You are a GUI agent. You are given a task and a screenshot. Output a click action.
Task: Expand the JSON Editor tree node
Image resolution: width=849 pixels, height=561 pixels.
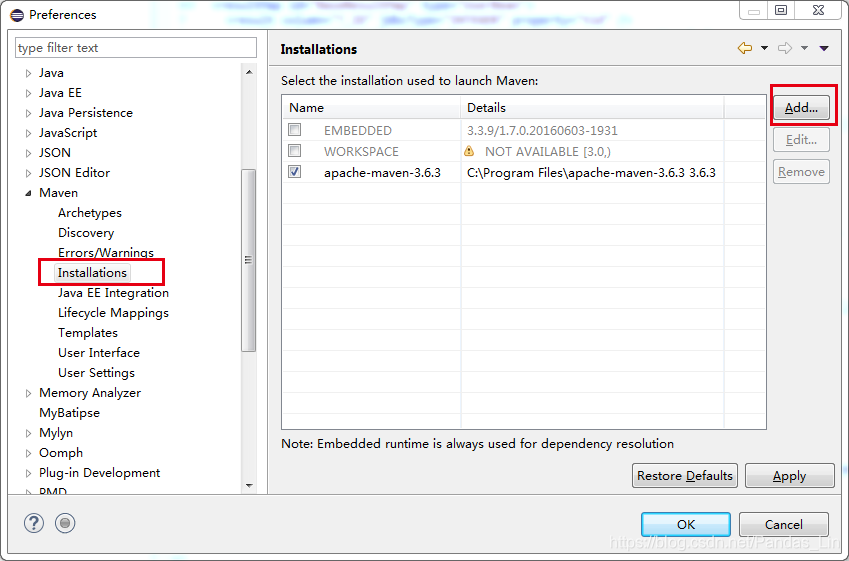(29, 173)
